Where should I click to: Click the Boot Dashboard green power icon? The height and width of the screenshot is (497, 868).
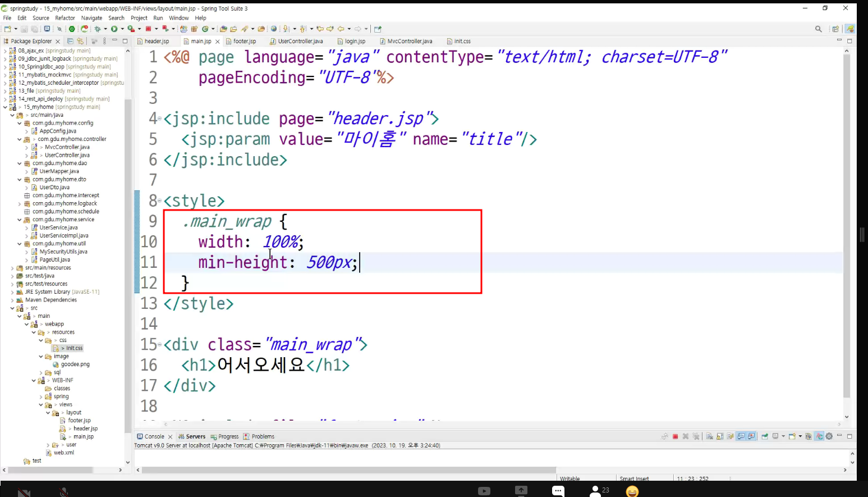(x=72, y=29)
